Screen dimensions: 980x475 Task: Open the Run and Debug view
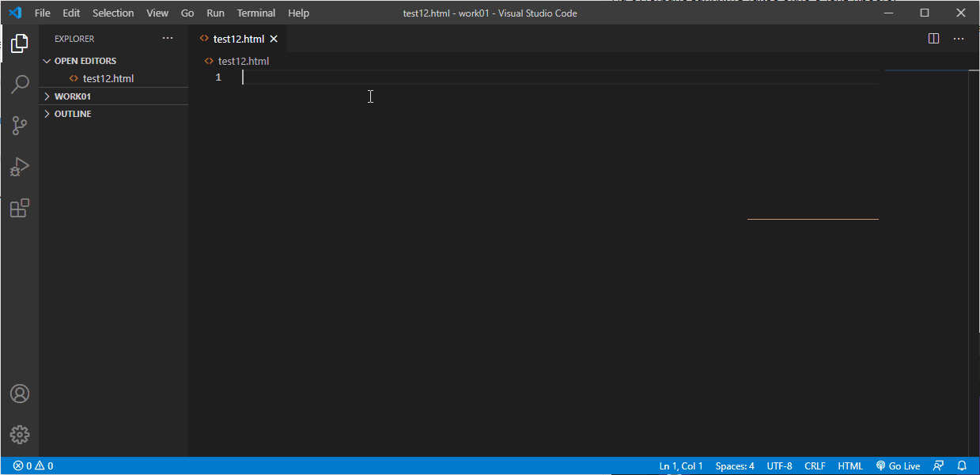[x=20, y=167]
